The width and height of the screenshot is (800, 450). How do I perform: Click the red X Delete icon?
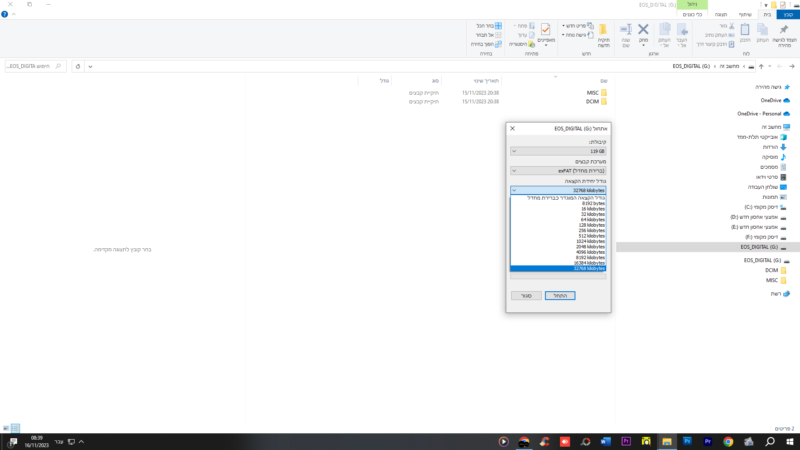(643, 32)
